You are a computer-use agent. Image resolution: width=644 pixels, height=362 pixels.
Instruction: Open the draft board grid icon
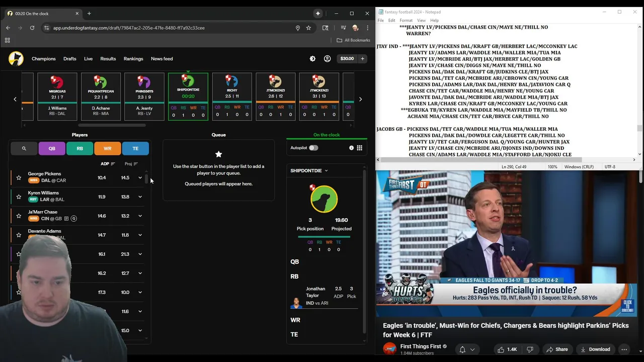click(x=359, y=148)
